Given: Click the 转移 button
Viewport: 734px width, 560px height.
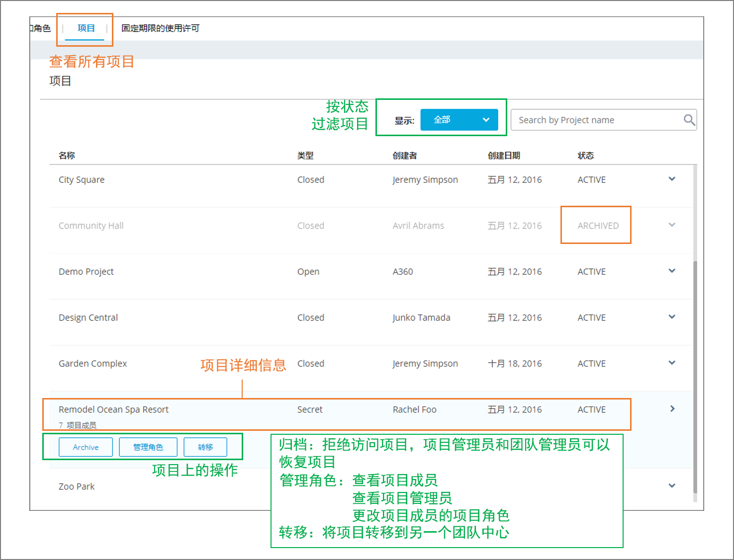Looking at the screenshot, I should (205, 447).
